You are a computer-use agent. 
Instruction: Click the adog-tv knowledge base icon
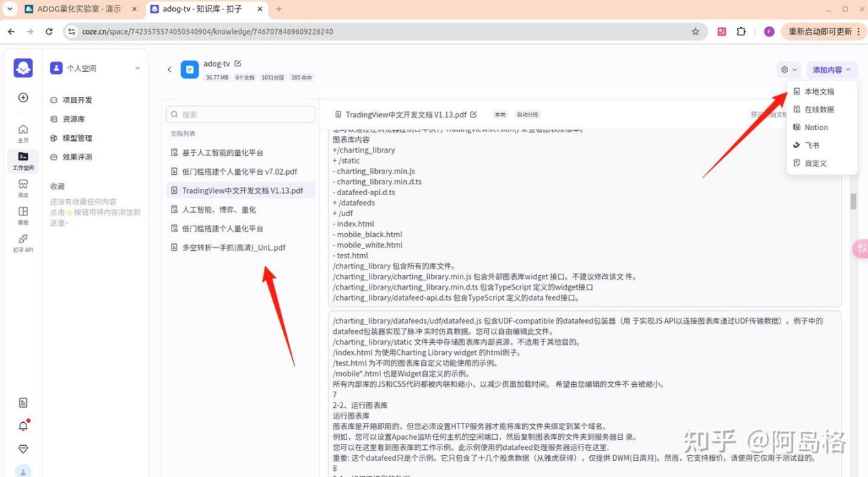[x=189, y=69]
